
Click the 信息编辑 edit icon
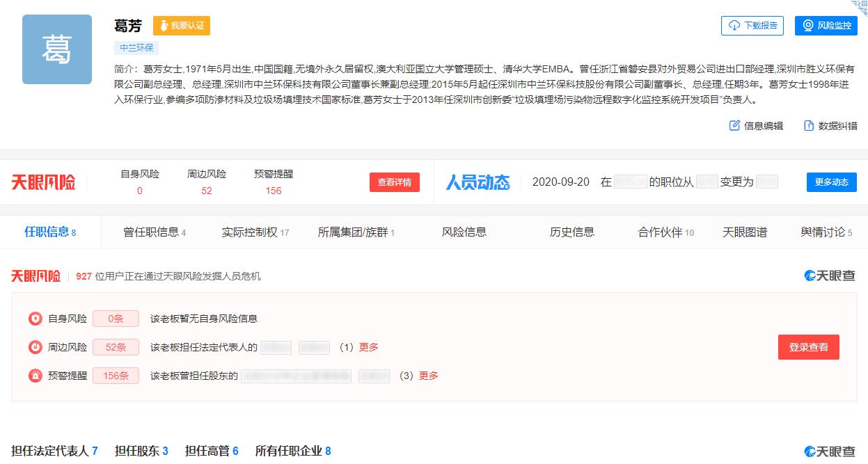click(x=734, y=125)
